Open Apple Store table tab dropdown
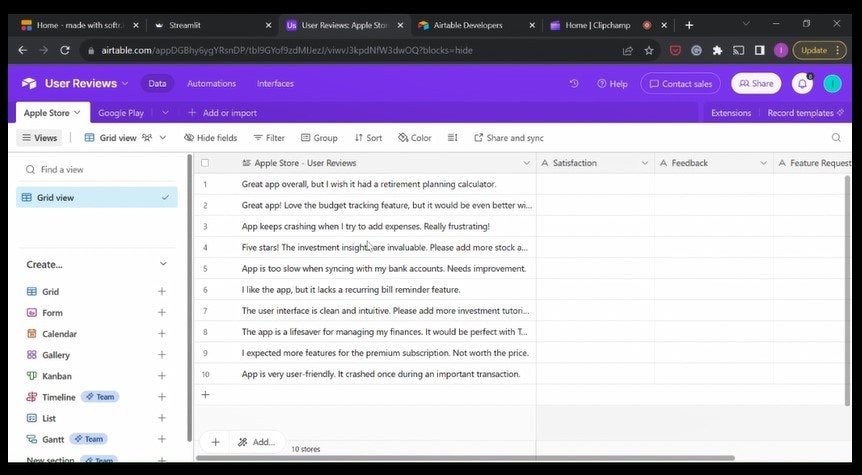862x475 pixels. (x=77, y=113)
